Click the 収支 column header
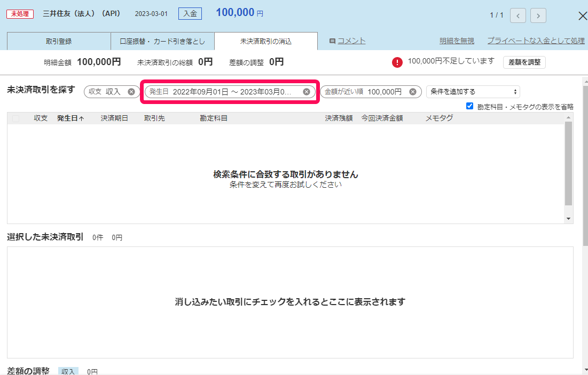The width and height of the screenshot is (588, 375). (x=41, y=118)
